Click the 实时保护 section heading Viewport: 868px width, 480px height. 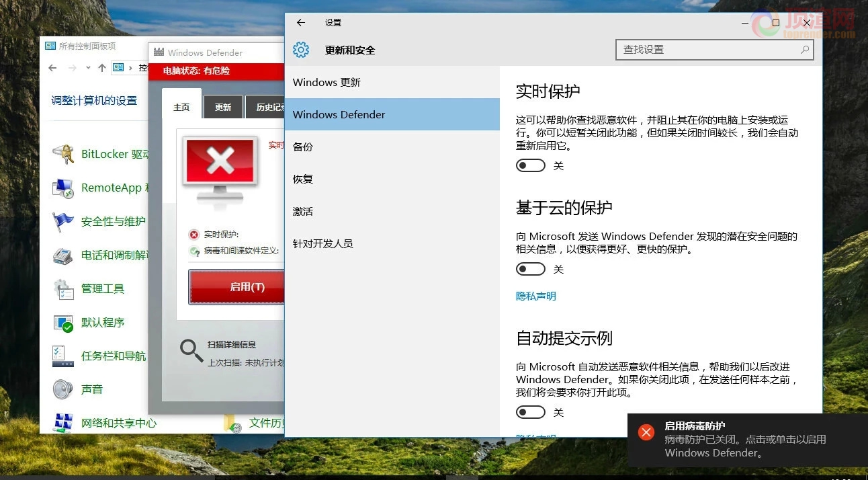548,91
